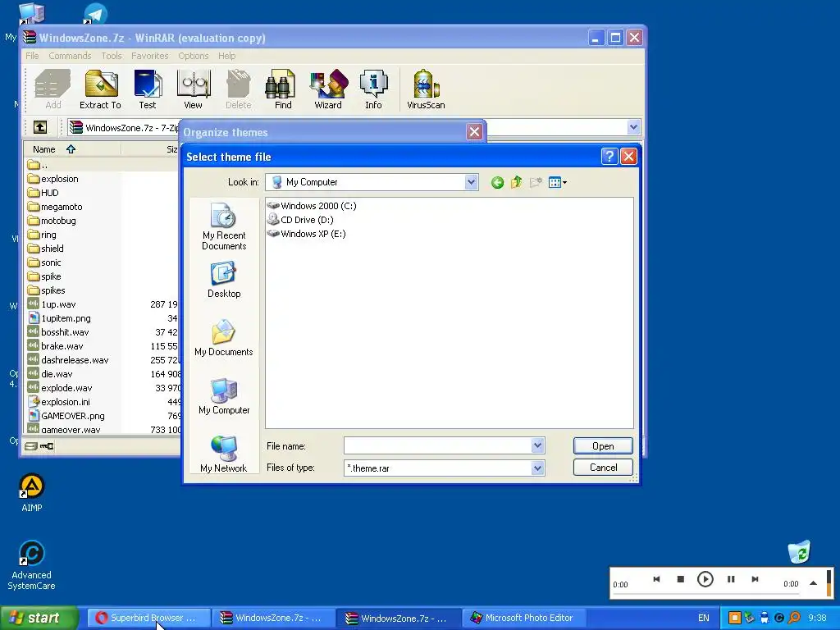Switch to Microsoft Photo Editor in taskbar
This screenshot has height=630, width=840.
coord(523,618)
